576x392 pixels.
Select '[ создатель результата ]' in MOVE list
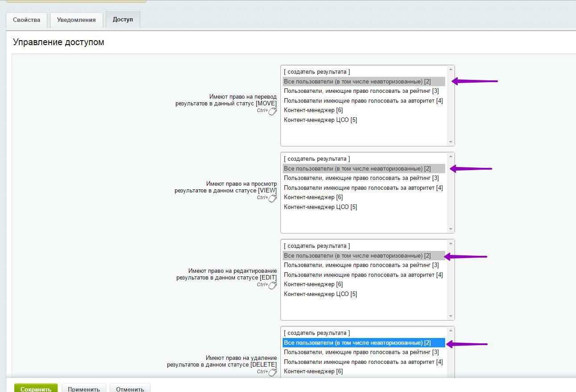(364, 72)
